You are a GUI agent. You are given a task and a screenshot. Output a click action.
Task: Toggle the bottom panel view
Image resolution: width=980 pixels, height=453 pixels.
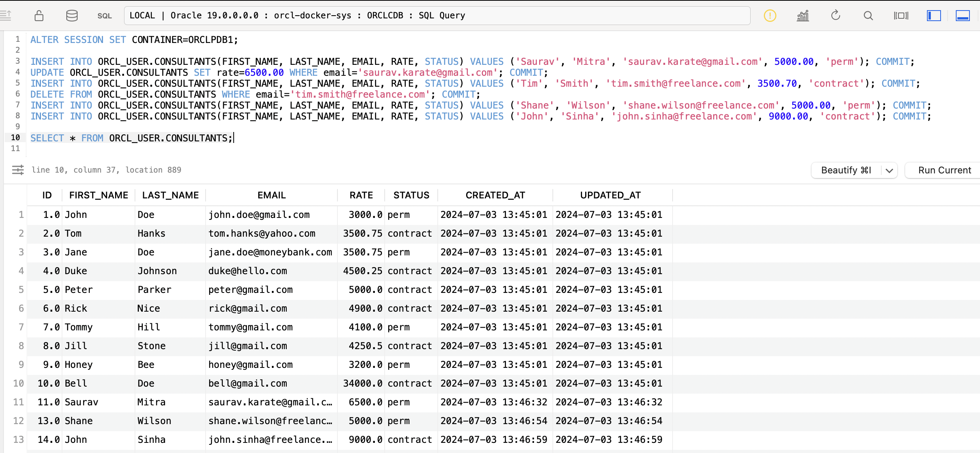[962, 16]
